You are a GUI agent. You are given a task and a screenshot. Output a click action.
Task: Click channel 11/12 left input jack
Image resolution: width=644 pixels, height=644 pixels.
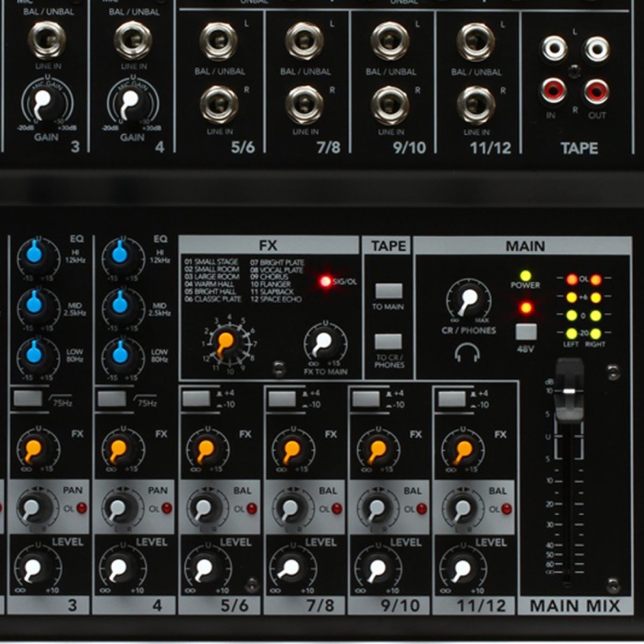pyautogui.click(x=475, y=42)
